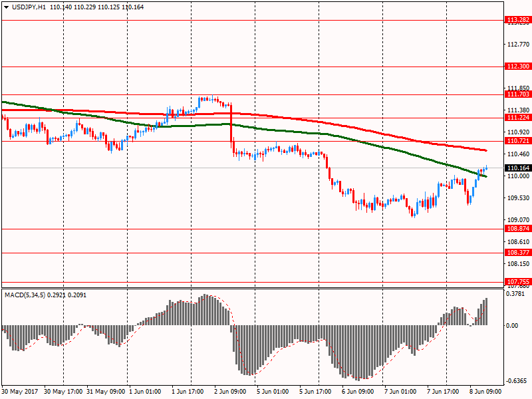The width and height of the screenshot is (532, 399).
Task: Select the MACD(5,34,5) indicator label
Action: click(x=25, y=295)
